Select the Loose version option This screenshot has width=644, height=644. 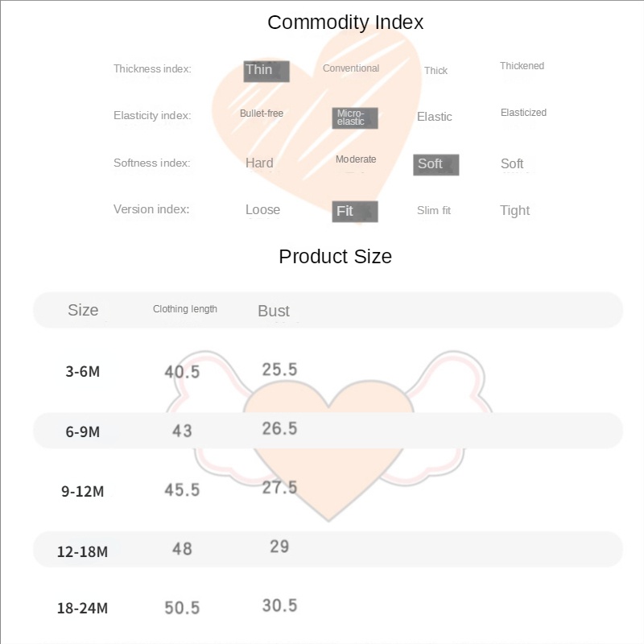click(262, 210)
